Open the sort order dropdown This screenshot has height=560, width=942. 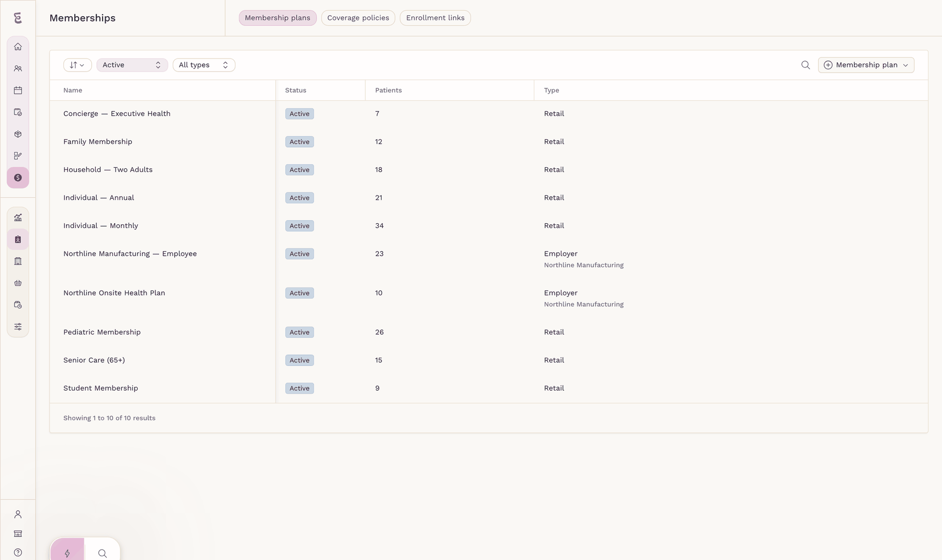77,65
